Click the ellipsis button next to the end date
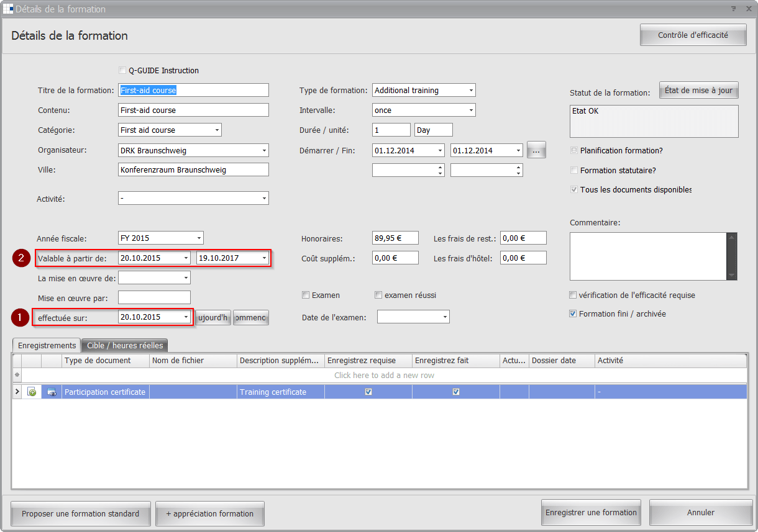The height and width of the screenshot is (532, 758). pos(536,150)
